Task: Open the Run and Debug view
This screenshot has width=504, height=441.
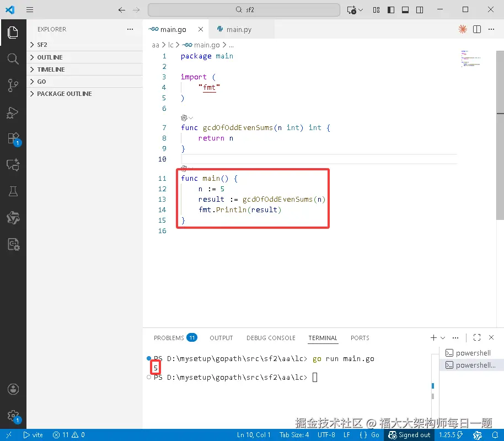Action: point(13,112)
